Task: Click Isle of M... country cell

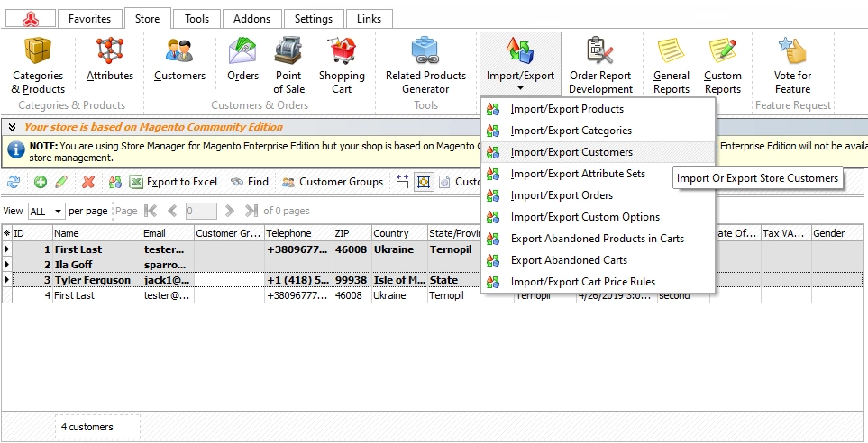Action: click(399, 280)
